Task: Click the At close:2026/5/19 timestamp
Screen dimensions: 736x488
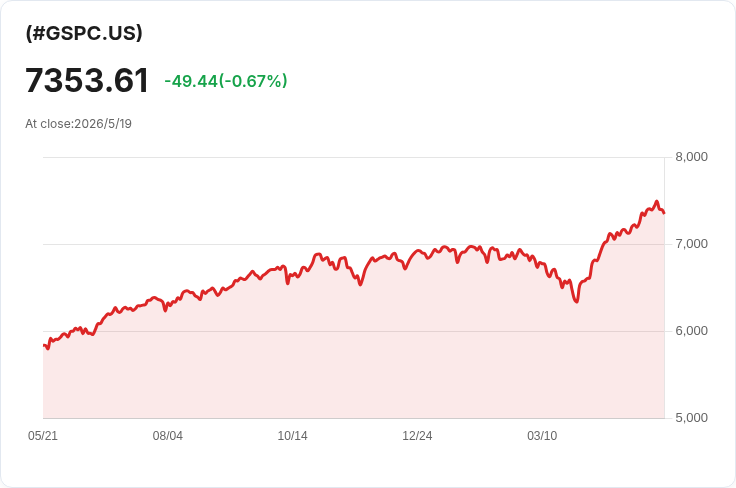Action: click(78, 124)
